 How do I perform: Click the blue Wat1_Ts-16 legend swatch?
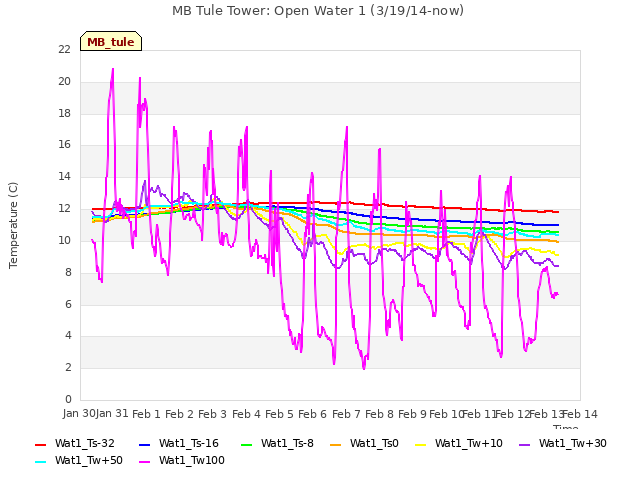tap(144, 444)
